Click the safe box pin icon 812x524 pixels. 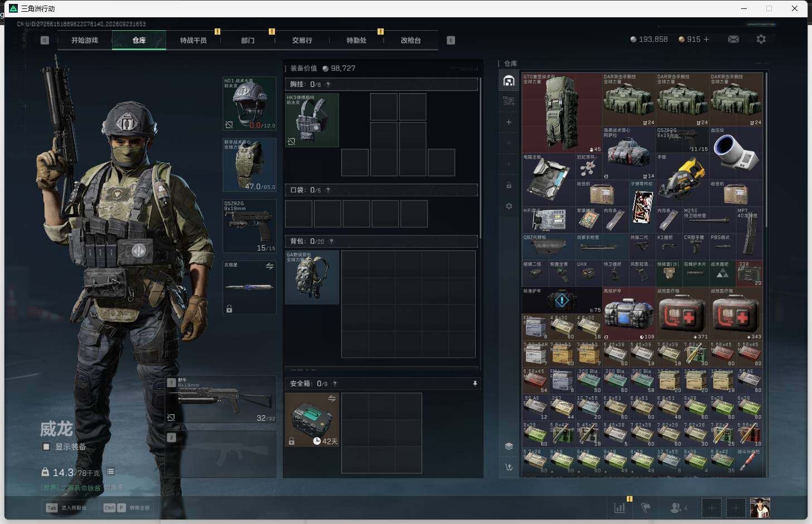[475, 384]
